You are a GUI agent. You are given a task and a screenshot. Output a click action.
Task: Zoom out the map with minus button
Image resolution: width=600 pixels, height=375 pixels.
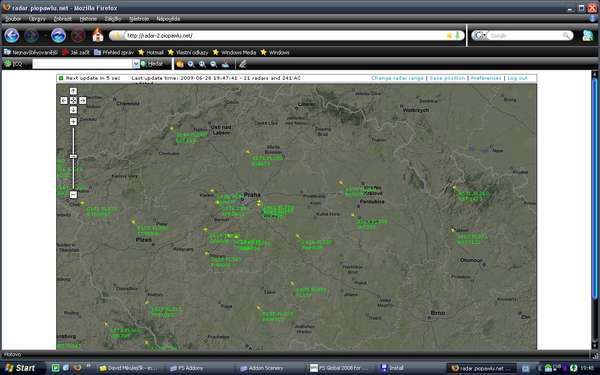point(73,195)
